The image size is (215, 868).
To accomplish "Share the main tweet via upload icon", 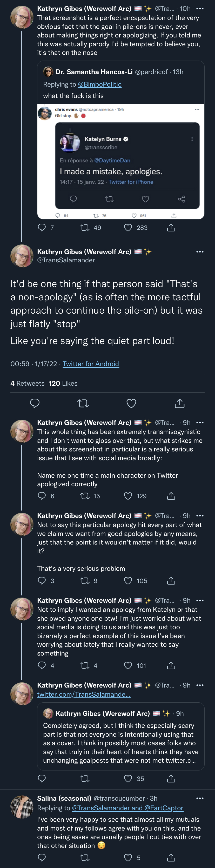I will click(180, 403).
